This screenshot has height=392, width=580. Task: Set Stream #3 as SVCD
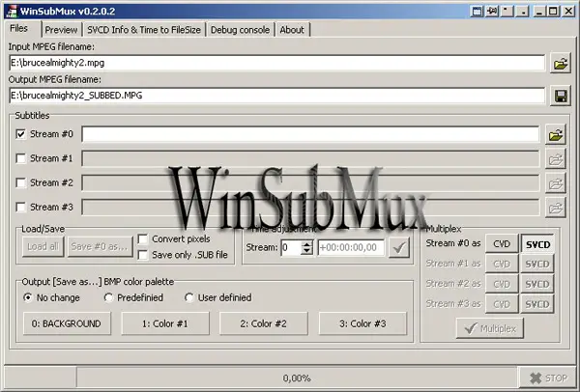(537, 304)
